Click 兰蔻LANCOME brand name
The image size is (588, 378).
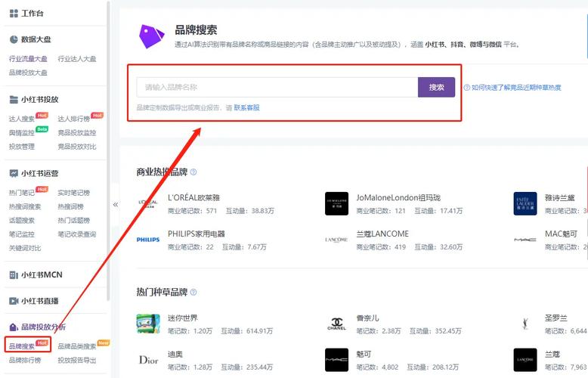coord(382,234)
